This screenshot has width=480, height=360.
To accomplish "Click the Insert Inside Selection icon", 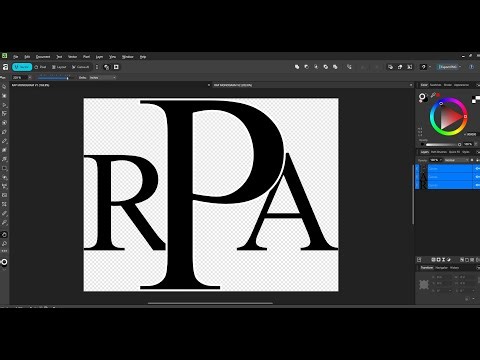I will tap(410, 67).
